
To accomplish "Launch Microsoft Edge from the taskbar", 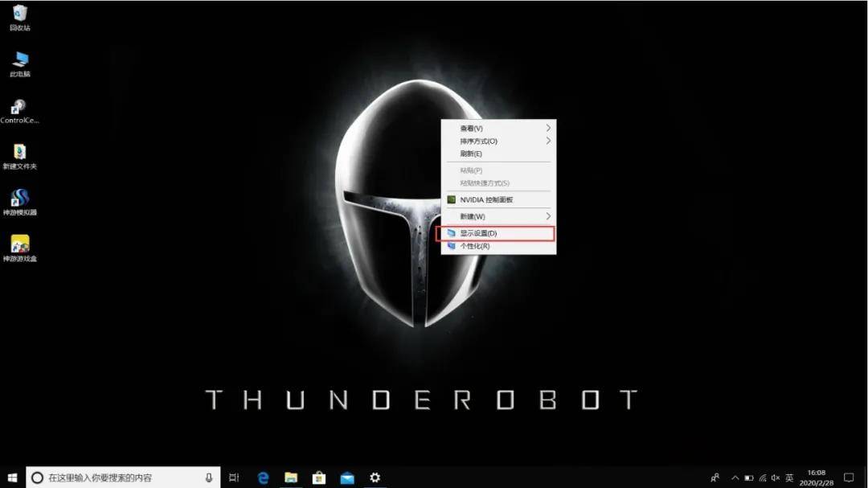I will click(x=263, y=478).
